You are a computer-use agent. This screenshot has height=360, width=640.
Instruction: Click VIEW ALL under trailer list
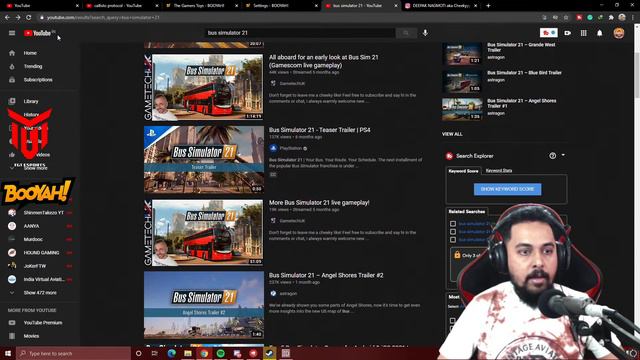click(x=452, y=134)
